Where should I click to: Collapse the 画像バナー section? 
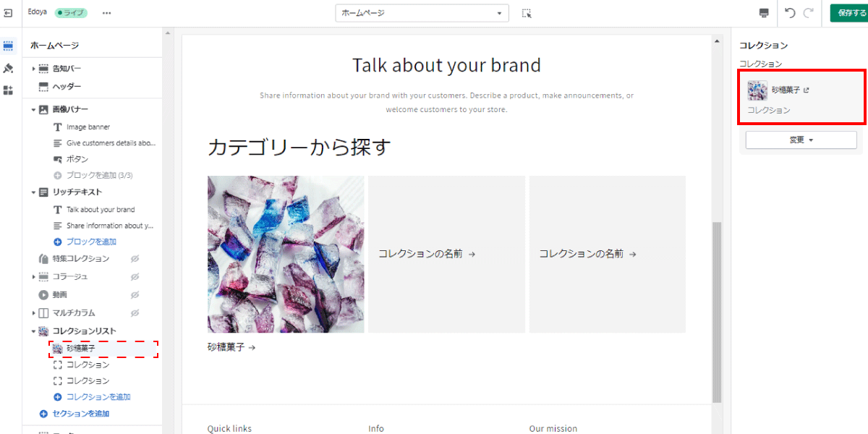(x=33, y=110)
